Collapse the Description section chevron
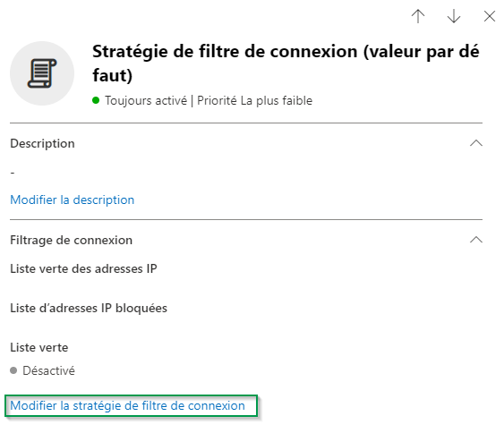 pos(476,143)
